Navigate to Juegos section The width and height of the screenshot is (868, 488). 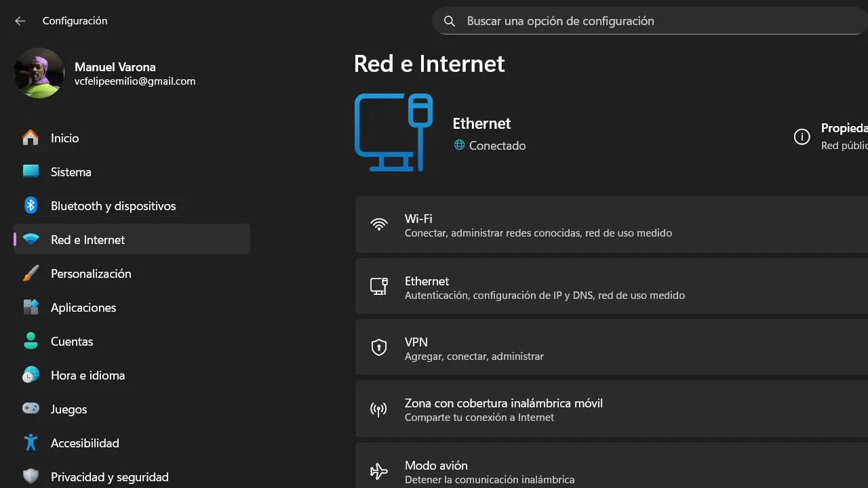[x=68, y=409]
